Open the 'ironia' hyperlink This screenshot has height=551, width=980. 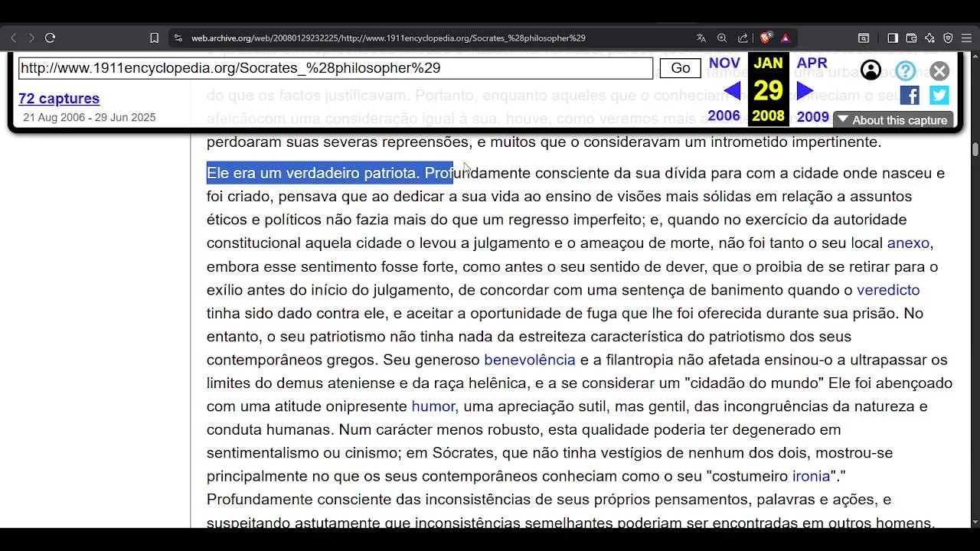coord(811,476)
